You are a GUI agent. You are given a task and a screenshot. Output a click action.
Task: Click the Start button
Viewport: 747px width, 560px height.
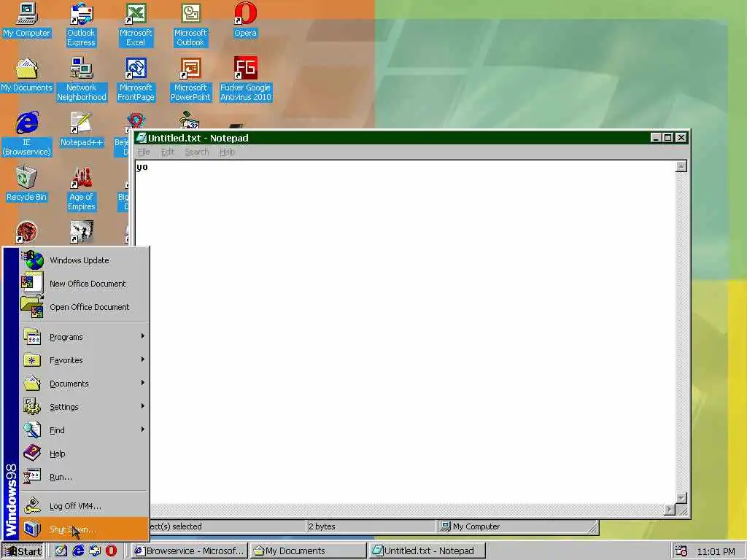click(x=23, y=551)
